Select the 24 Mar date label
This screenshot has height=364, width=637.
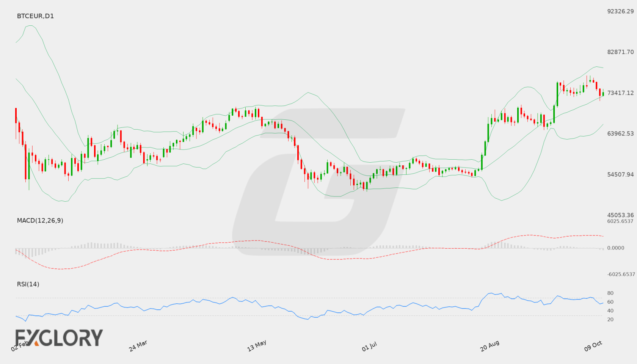[138, 346]
